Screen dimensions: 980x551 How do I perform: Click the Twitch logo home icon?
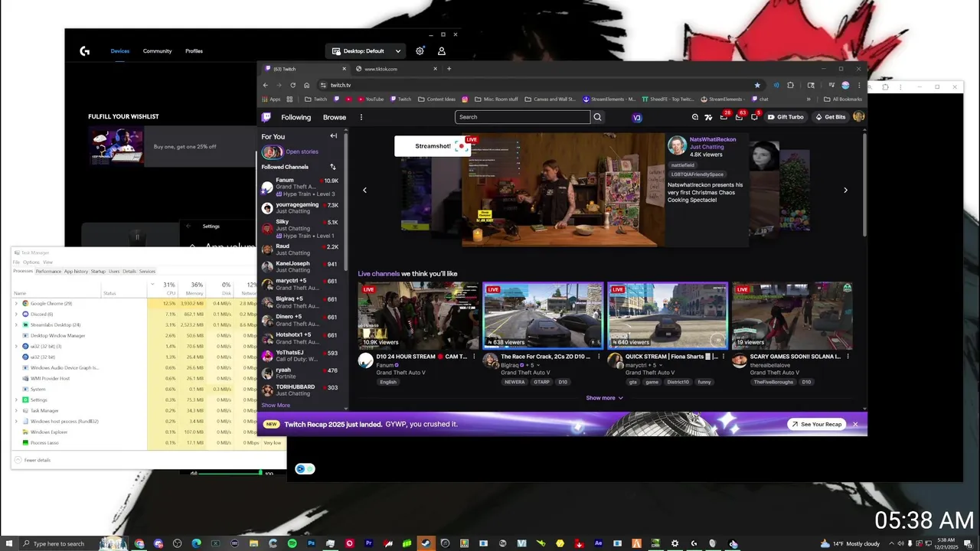(266, 117)
